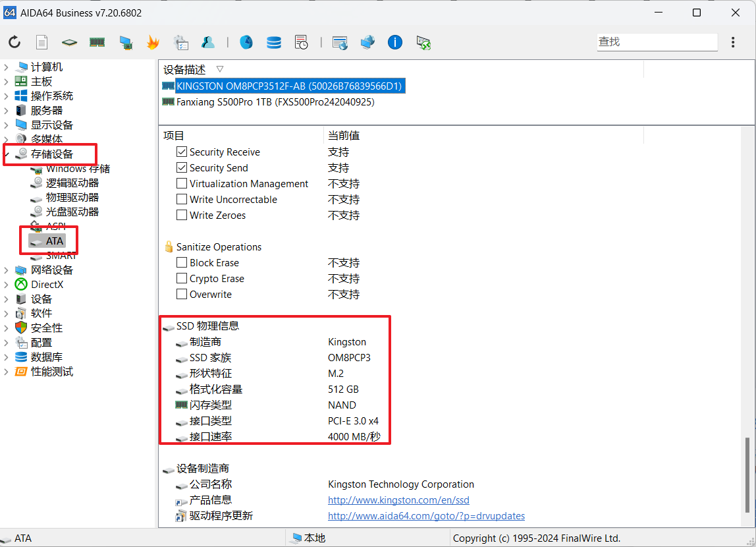Viewport: 756px width, 547px height.
Task: Click the Kingston Technology Corporation value
Action: tap(400, 484)
